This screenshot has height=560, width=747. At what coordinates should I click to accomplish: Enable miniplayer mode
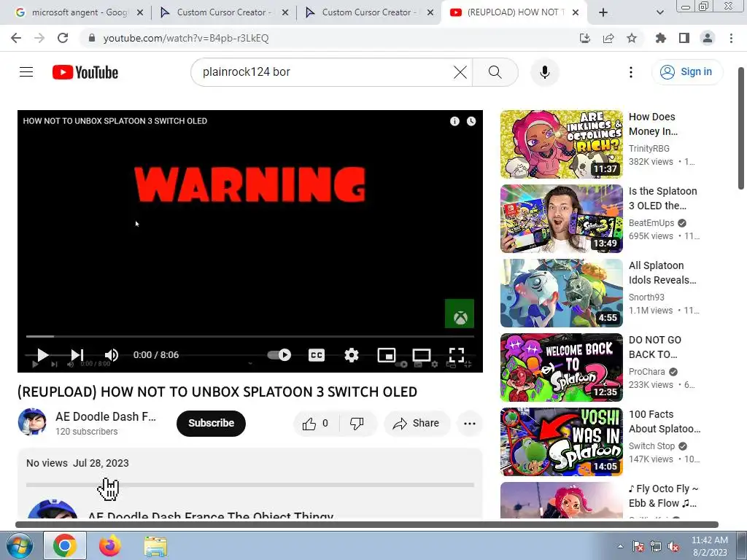click(x=387, y=355)
